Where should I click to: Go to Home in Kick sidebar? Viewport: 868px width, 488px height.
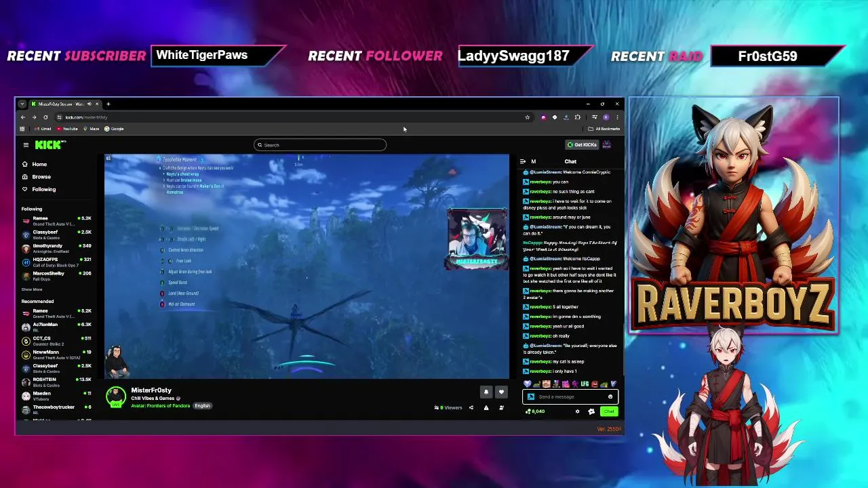tap(35, 164)
